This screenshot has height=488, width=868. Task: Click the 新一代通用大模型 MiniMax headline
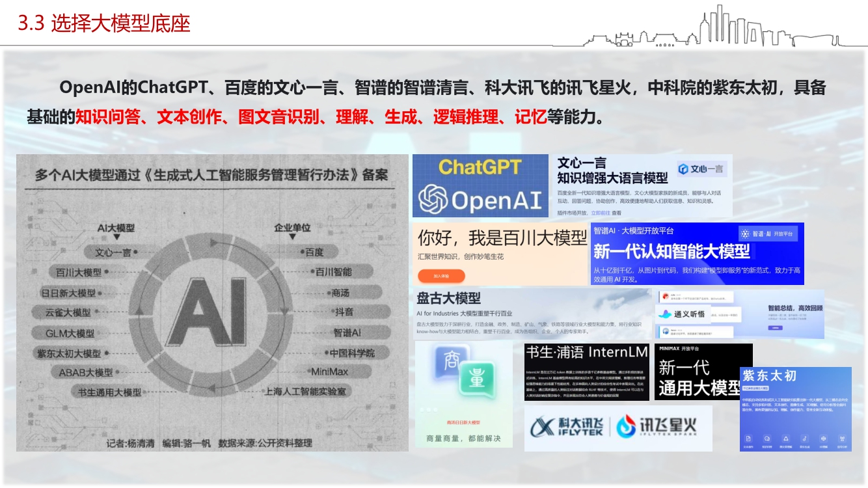(699, 378)
